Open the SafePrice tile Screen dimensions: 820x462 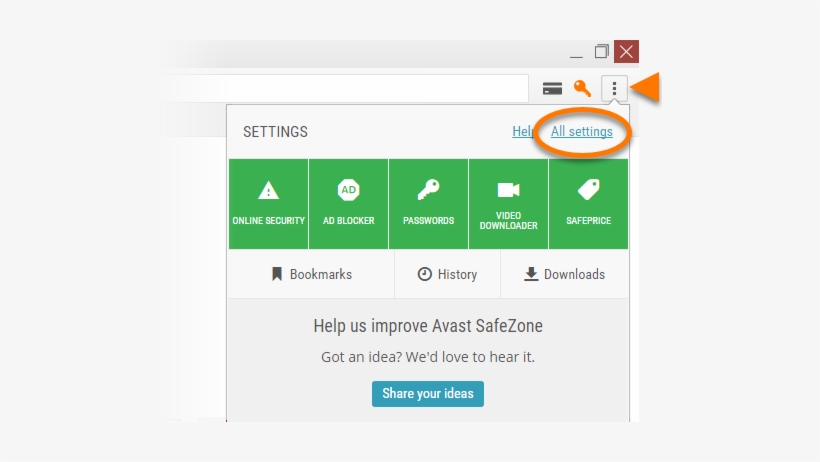(588, 204)
